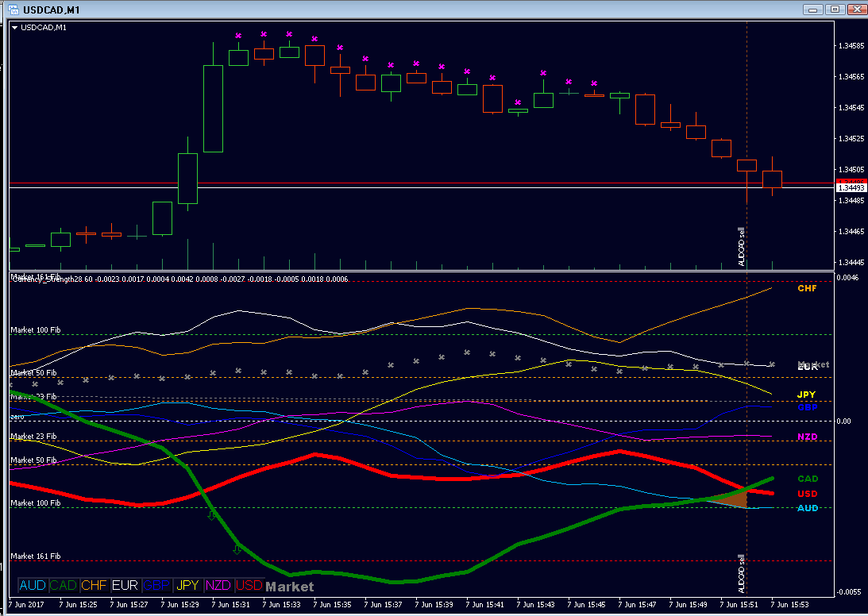
Task: Click the upper Market 50 Fib label
Action: 33,373
